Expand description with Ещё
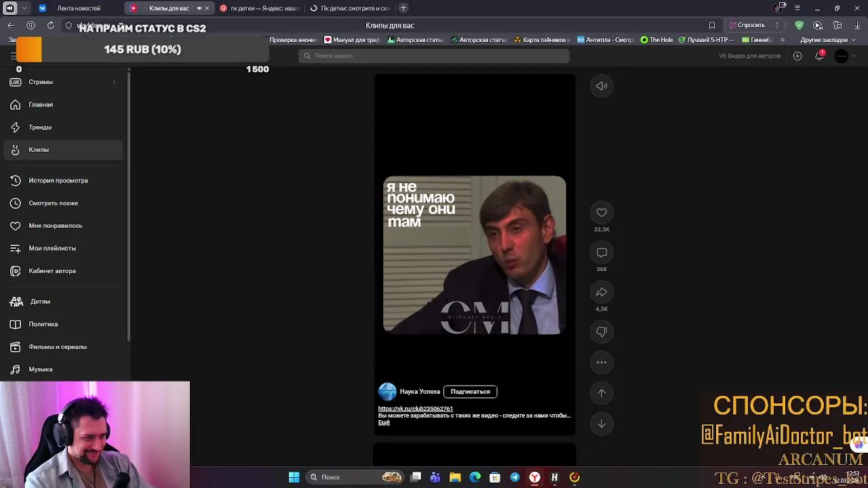The width and height of the screenshot is (868, 488). coord(384,422)
